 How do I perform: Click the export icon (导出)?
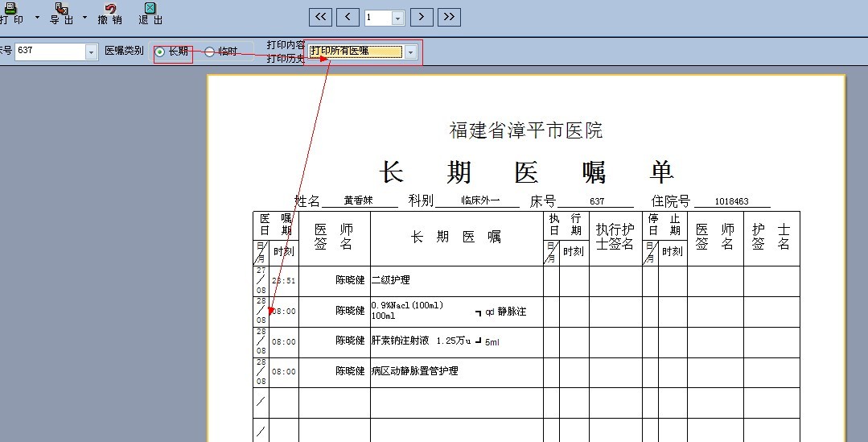point(61,8)
